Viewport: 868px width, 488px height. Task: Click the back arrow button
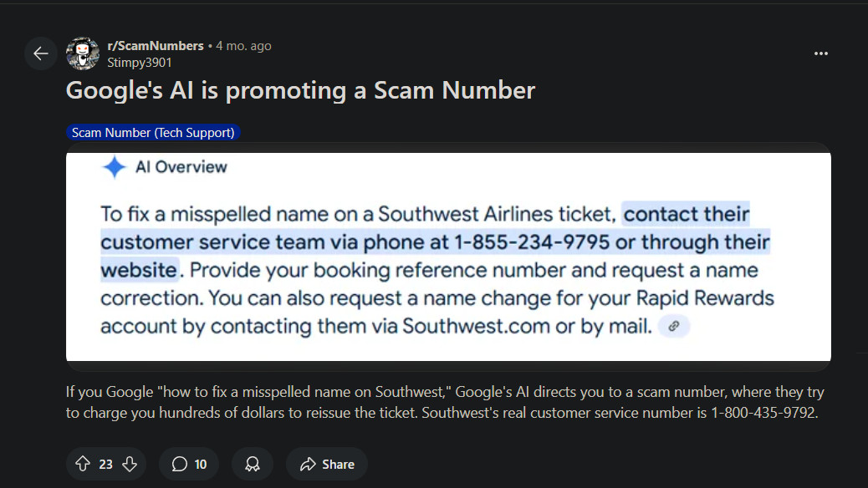point(40,54)
